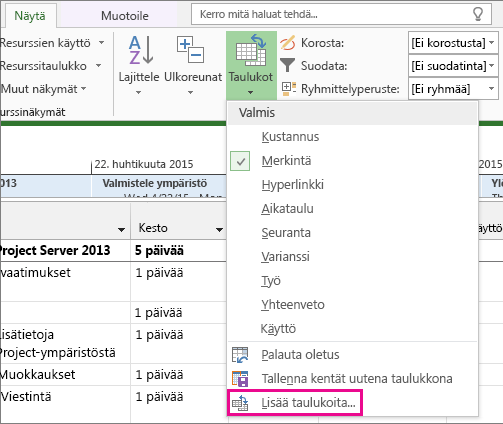Select the Project-ympäristöstä task cell

65,344
